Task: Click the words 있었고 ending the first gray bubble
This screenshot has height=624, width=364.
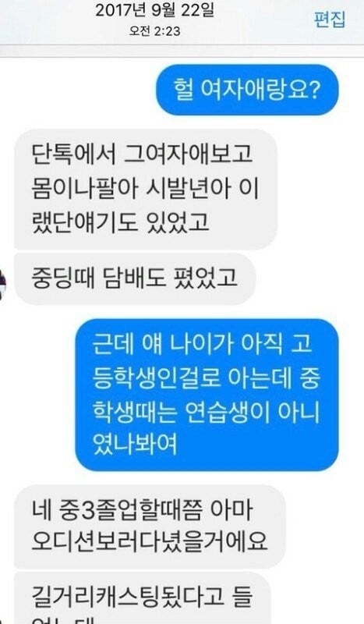Action: (178, 222)
